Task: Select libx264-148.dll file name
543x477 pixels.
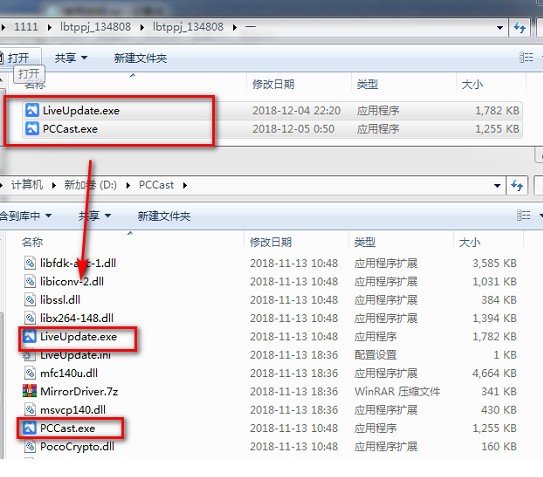Action: (77, 318)
